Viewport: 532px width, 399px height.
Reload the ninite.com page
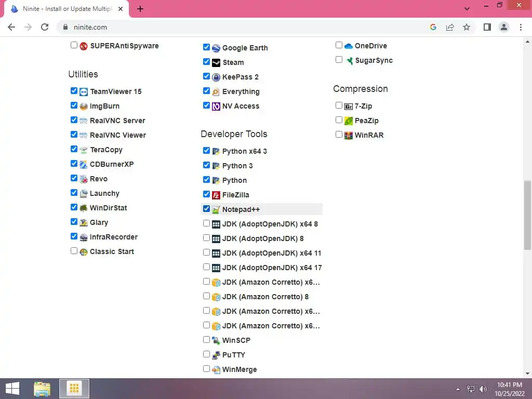pos(45,27)
